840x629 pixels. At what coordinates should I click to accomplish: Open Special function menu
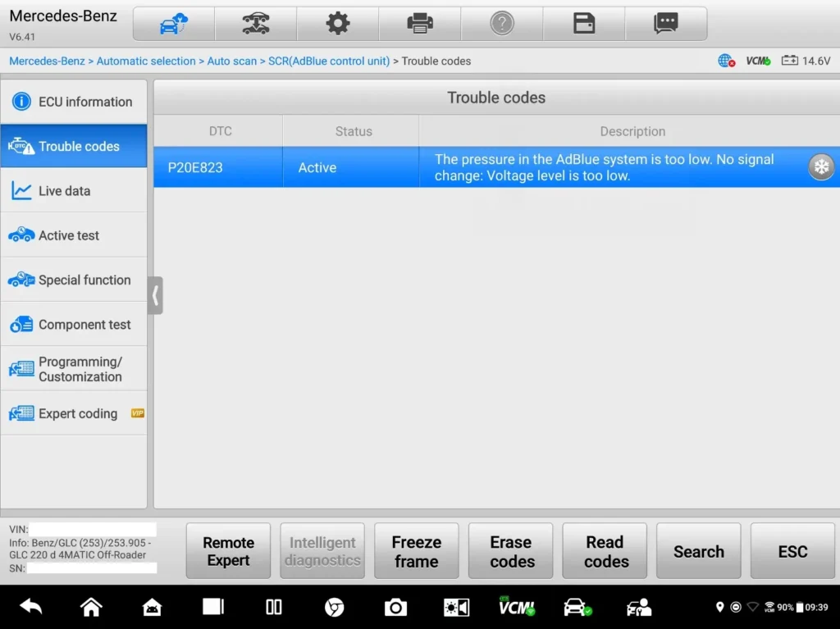(x=74, y=280)
